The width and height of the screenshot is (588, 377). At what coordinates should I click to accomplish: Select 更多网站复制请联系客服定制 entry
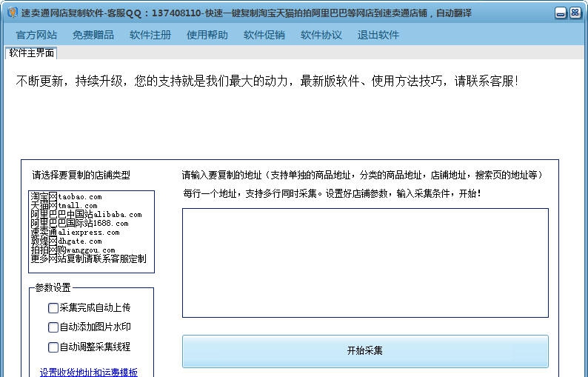89,258
